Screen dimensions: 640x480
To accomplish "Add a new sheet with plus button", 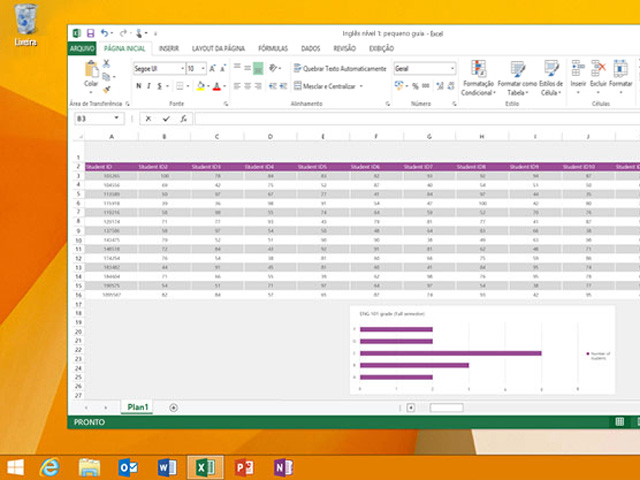I will 173,407.
